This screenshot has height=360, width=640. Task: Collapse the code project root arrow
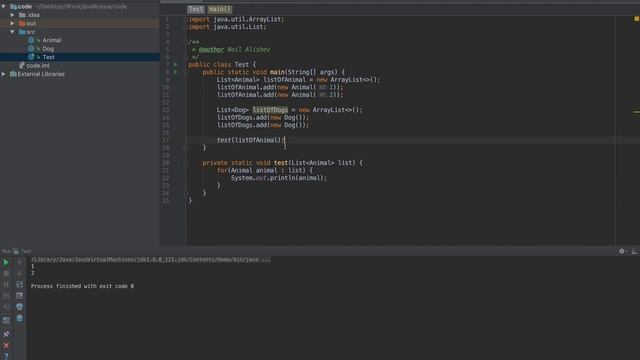coord(4,7)
